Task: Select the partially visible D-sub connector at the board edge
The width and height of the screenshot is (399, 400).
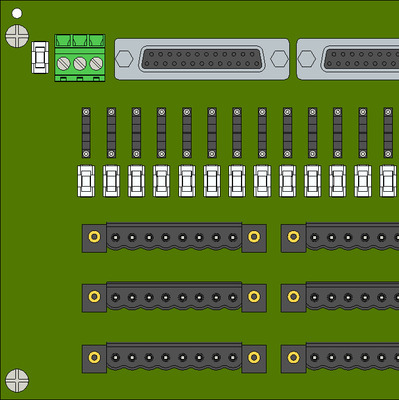Action: [x=348, y=59]
